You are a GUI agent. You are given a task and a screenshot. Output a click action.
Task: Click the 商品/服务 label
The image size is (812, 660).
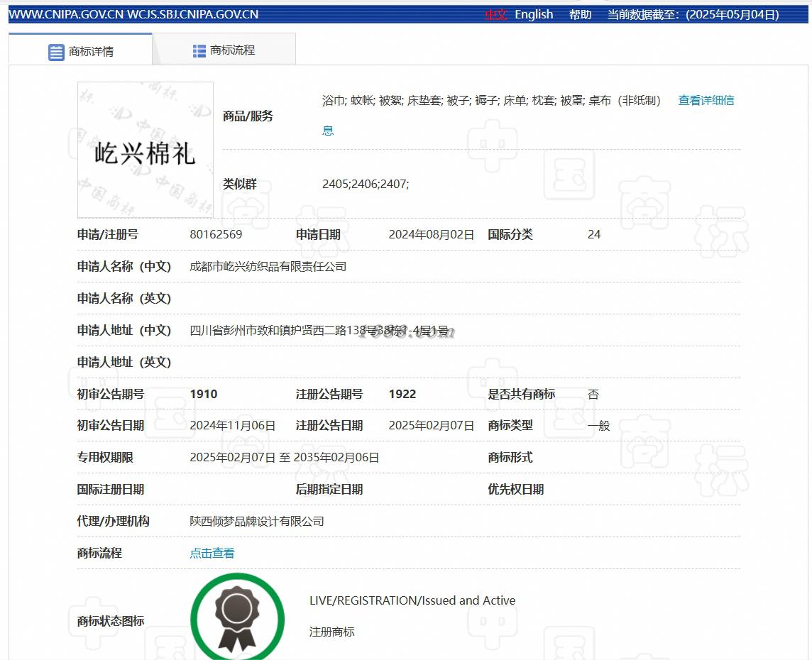pos(248,116)
